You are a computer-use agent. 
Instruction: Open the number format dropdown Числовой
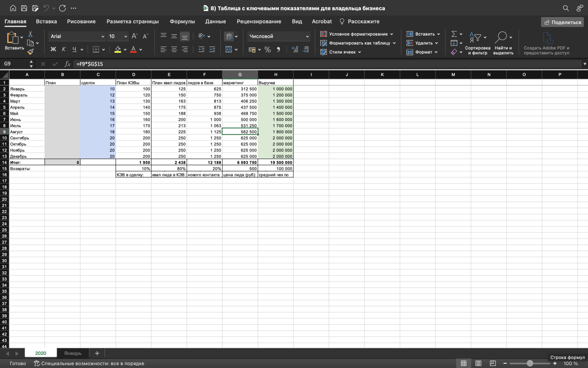tap(279, 36)
